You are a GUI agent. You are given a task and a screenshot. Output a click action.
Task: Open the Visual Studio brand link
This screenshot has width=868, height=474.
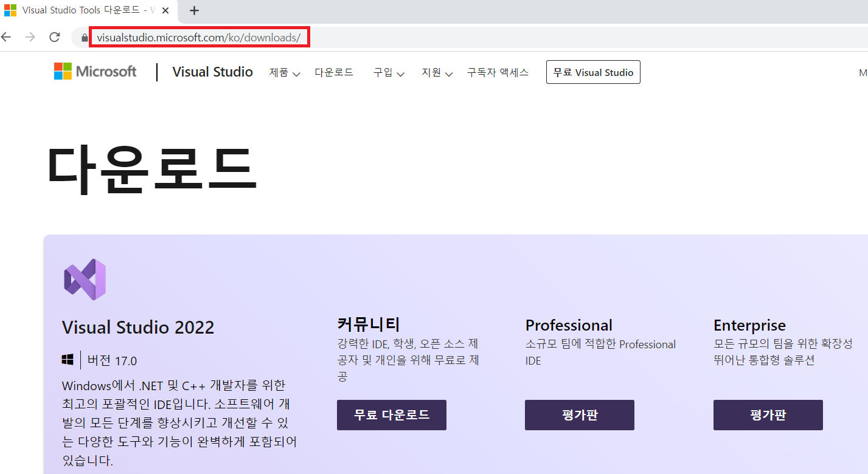point(212,72)
